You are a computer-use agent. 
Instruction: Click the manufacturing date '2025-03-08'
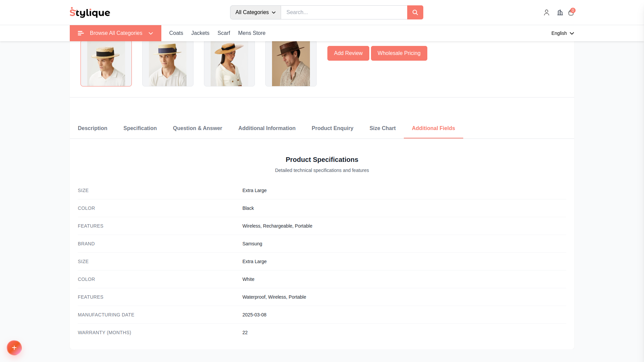(x=255, y=315)
